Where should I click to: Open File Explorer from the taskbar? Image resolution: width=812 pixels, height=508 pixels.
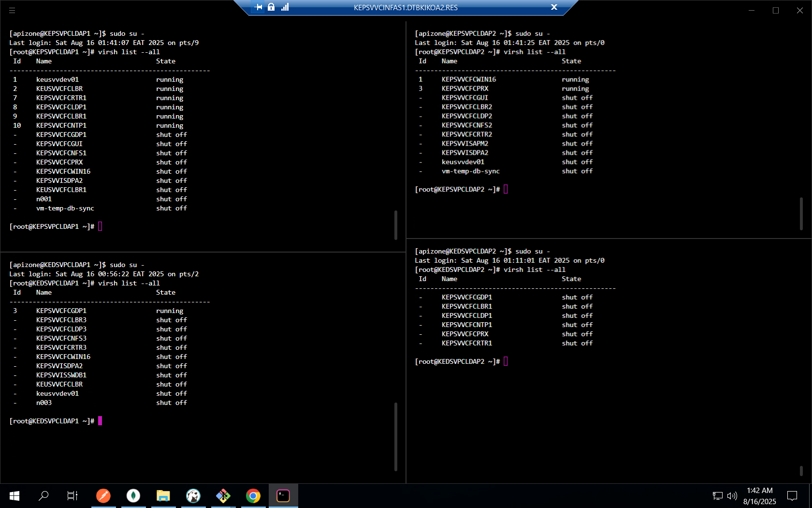click(163, 495)
